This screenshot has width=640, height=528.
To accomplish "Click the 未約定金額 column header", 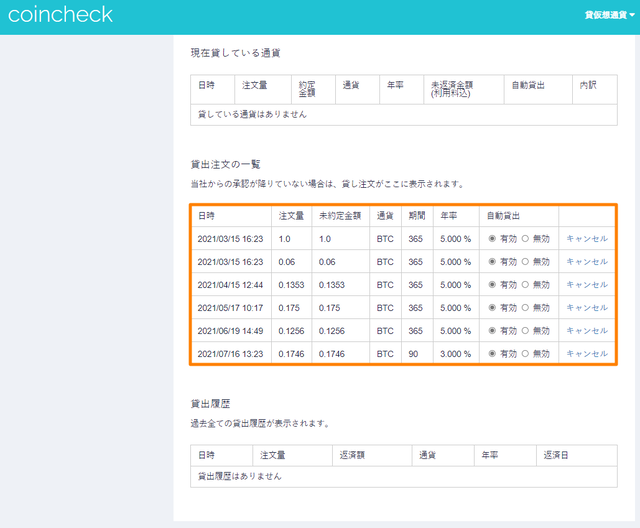I will tap(340, 216).
